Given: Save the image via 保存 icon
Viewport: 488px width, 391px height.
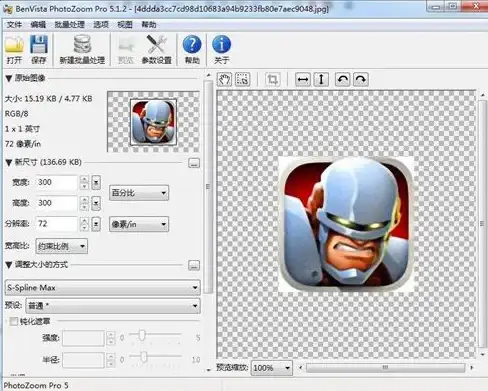Looking at the screenshot, I should (39, 49).
